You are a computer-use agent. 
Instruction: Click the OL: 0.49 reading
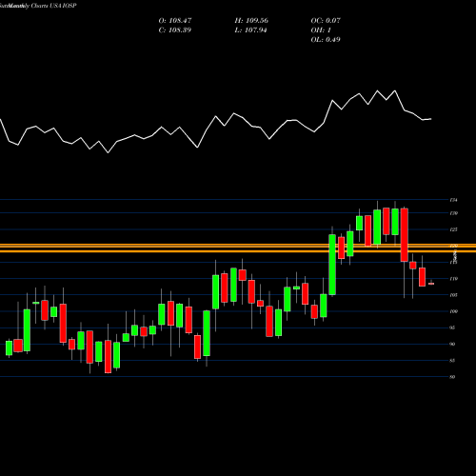326,40
